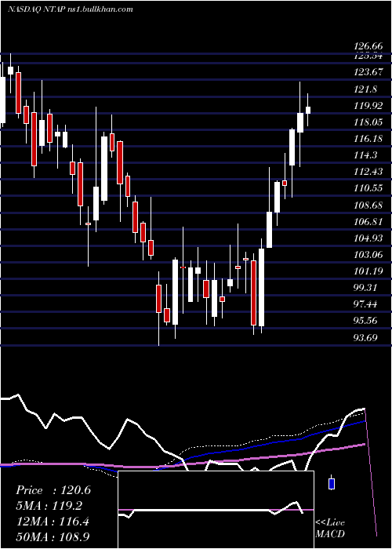This screenshot has width=392, height=549.
Task: Click the 116.18 price axis label
Action: click(x=368, y=139)
